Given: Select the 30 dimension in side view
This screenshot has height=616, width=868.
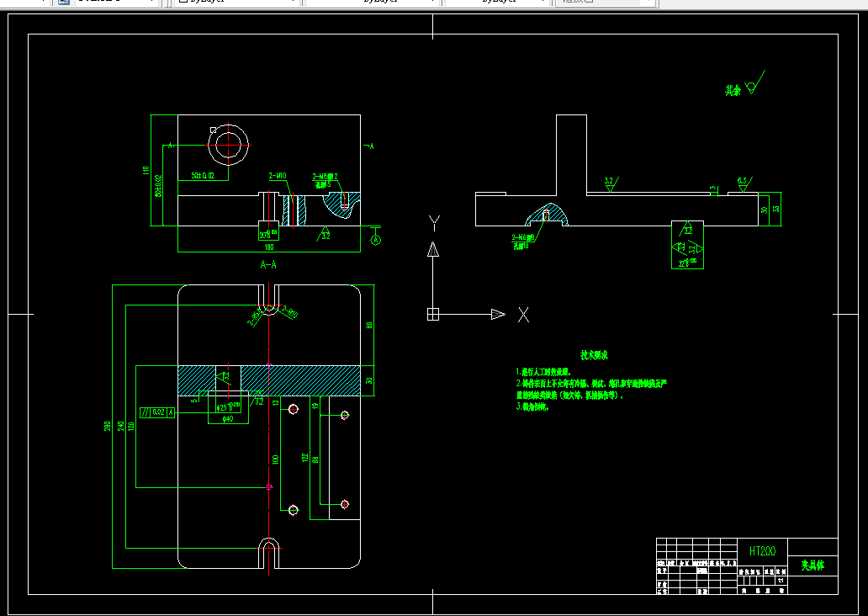Looking at the screenshot, I should click(x=765, y=210).
